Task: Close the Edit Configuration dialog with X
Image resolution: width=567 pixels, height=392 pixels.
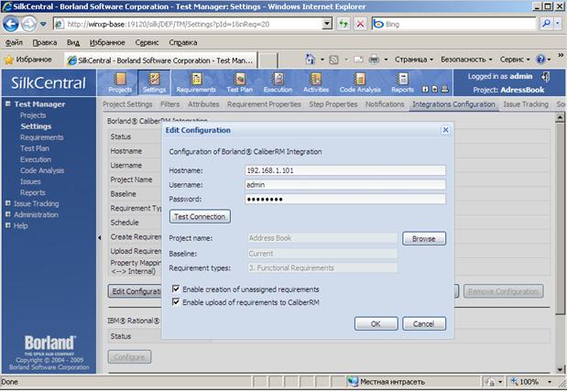Action: (446, 130)
